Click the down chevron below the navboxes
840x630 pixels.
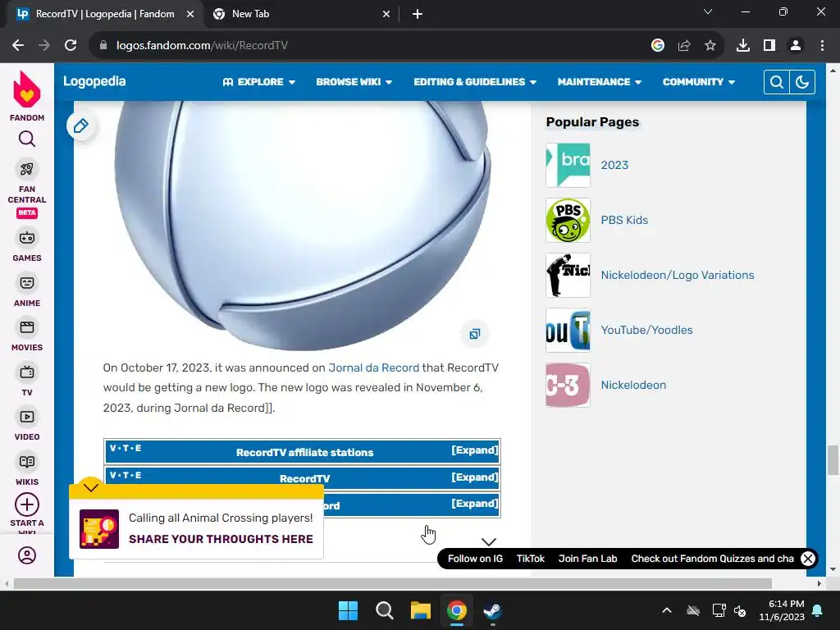[489, 541]
